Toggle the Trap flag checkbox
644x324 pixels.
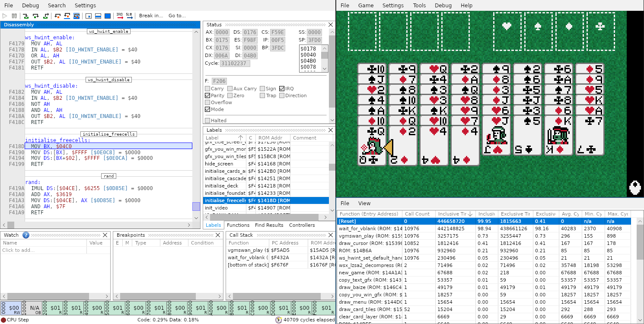coord(262,95)
